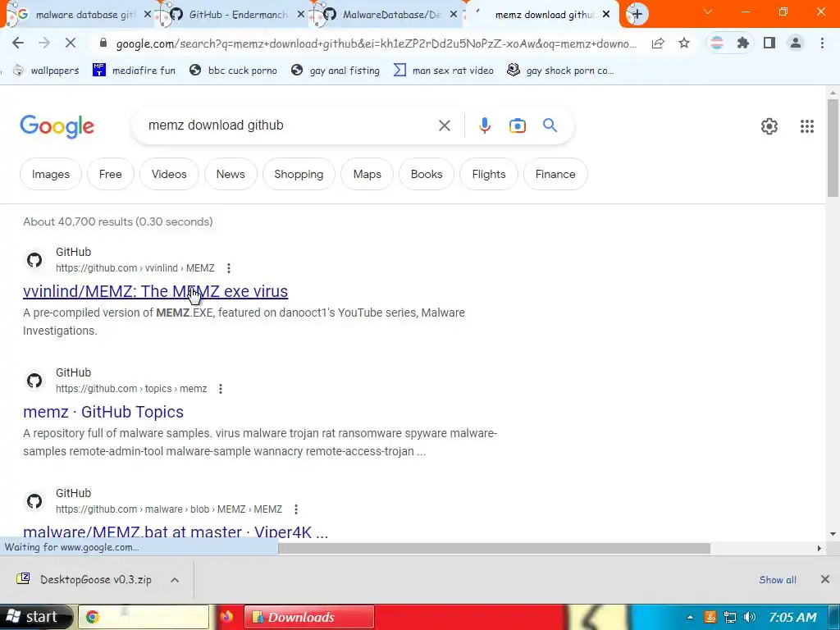Open options for the vvinlind MEMZ result

[229, 268]
